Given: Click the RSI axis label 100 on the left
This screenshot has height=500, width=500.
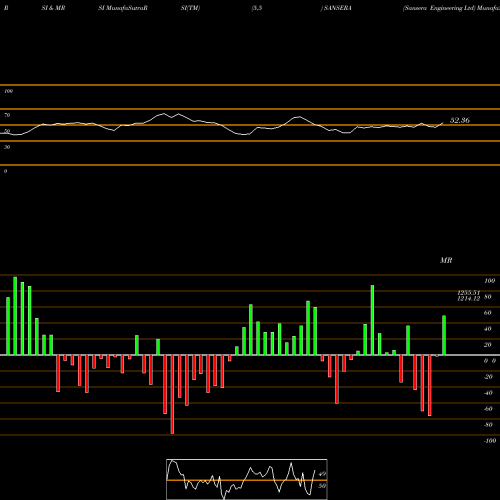Looking at the screenshot, I should tap(8, 91).
